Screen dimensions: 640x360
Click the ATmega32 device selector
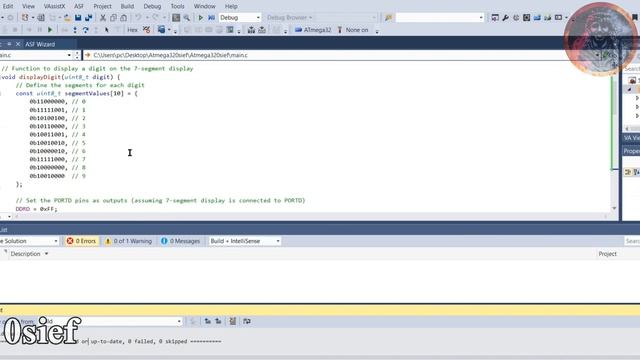click(313, 30)
